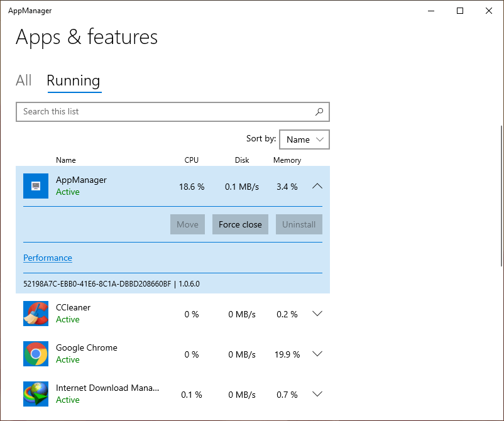Expand the CCleaner entry

[x=317, y=314]
